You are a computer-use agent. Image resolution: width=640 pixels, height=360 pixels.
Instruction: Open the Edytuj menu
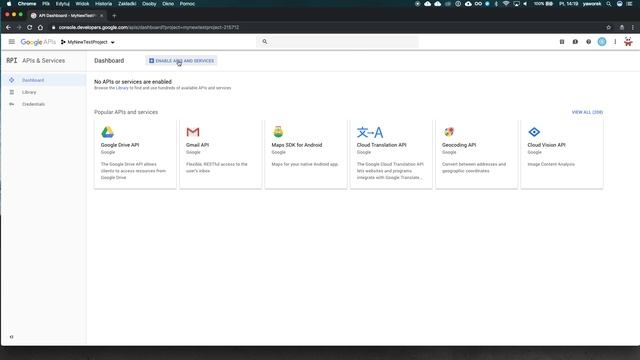pyautogui.click(x=62, y=4)
